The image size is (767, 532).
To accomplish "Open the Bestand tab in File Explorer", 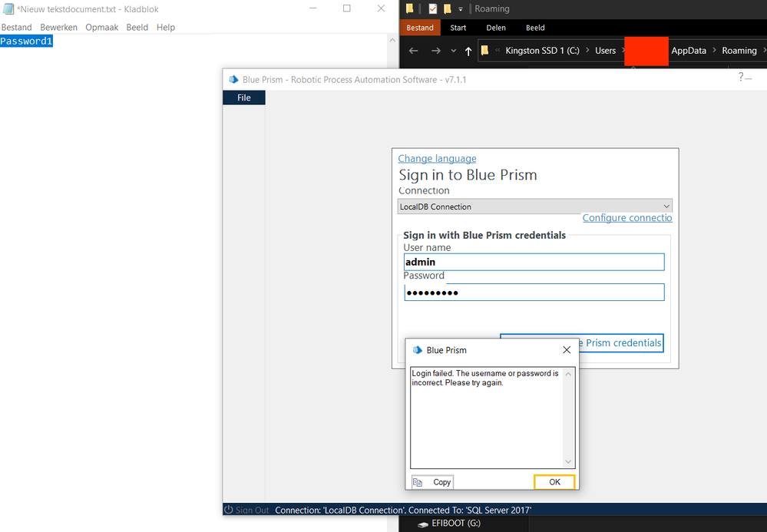I will [420, 28].
